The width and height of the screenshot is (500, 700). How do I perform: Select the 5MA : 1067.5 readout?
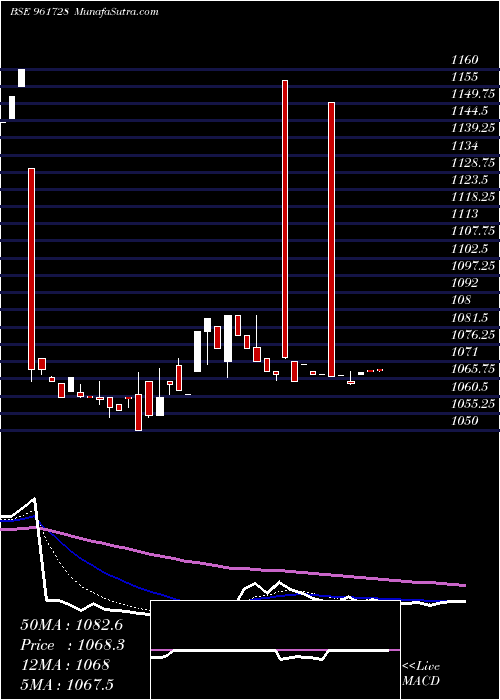tap(67, 685)
